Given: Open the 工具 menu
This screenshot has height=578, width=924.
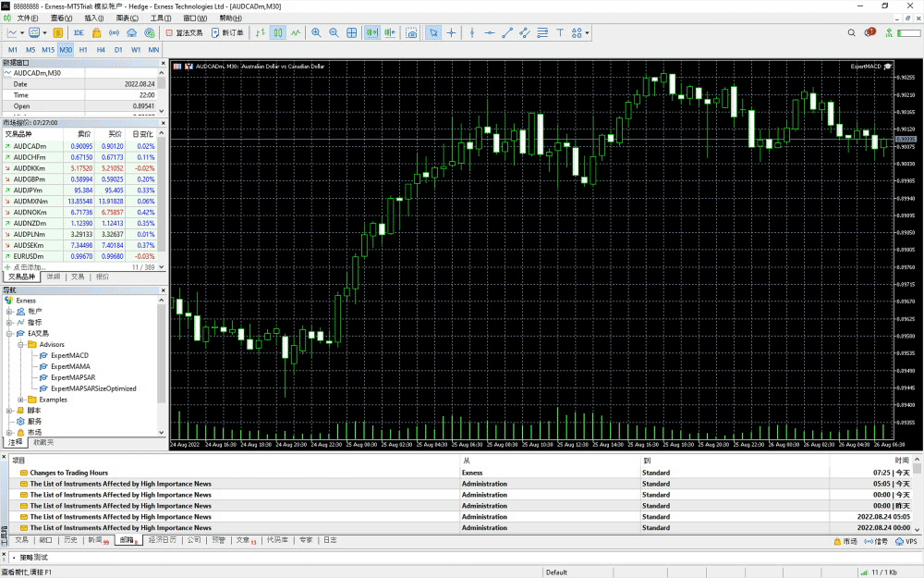Looking at the screenshot, I should [x=161, y=18].
